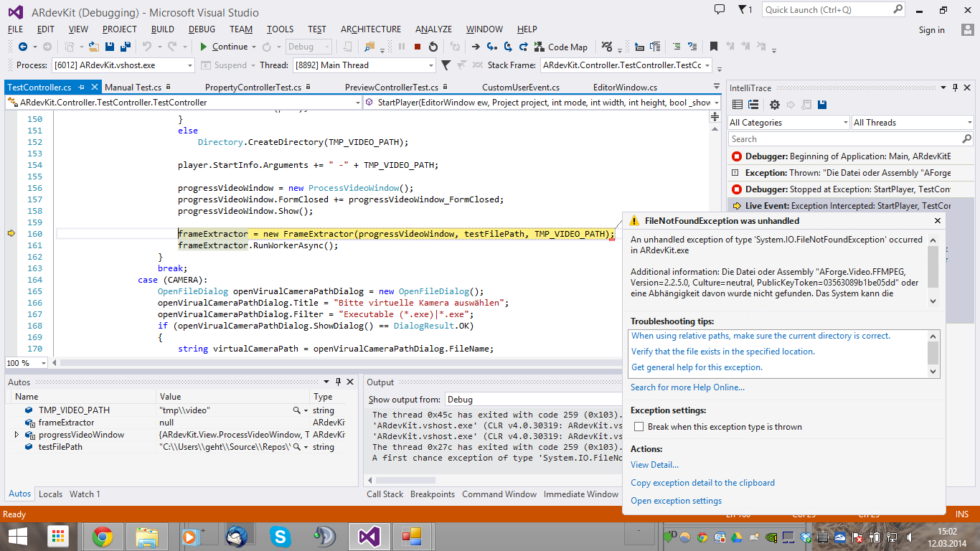Image resolution: width=980 pixels, height=551 pixels.
Task: Click the Windows Start button
Action: pos(17,537)
